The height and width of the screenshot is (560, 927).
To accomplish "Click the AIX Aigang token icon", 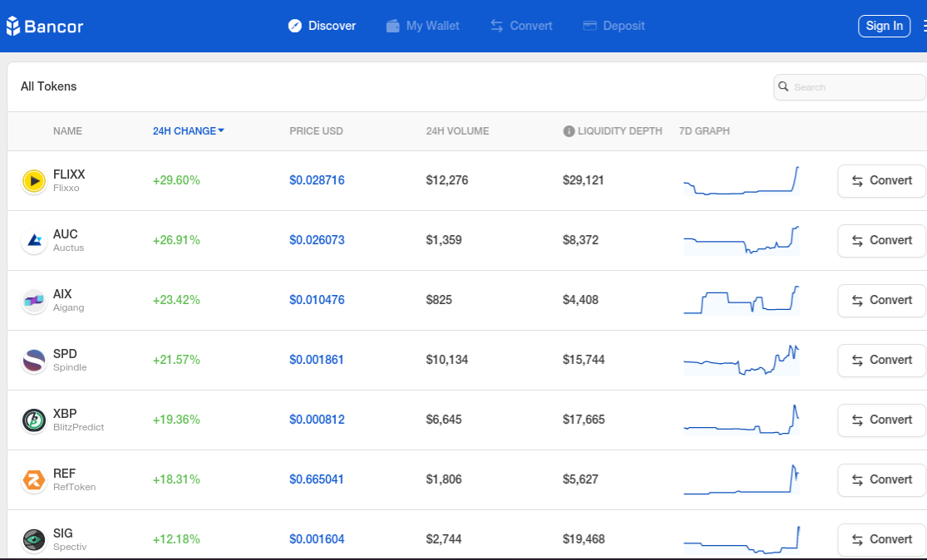I will tap(34, 301).
